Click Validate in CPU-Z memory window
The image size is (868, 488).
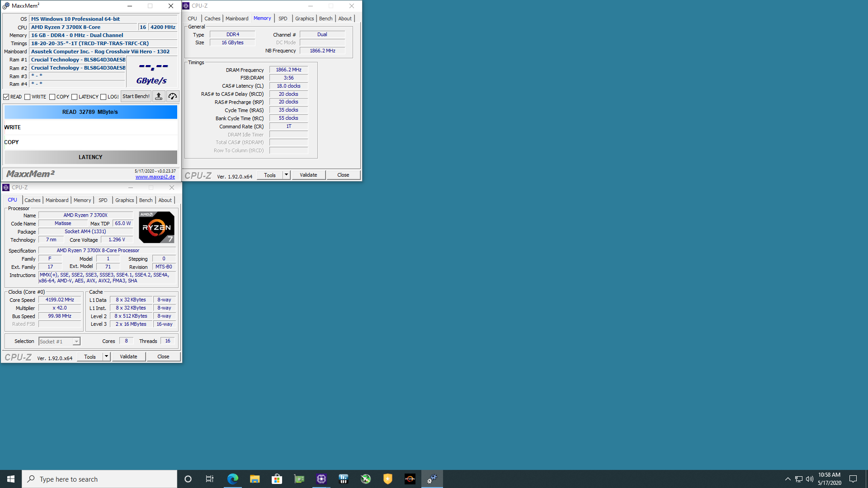click(x=308, y=175)
